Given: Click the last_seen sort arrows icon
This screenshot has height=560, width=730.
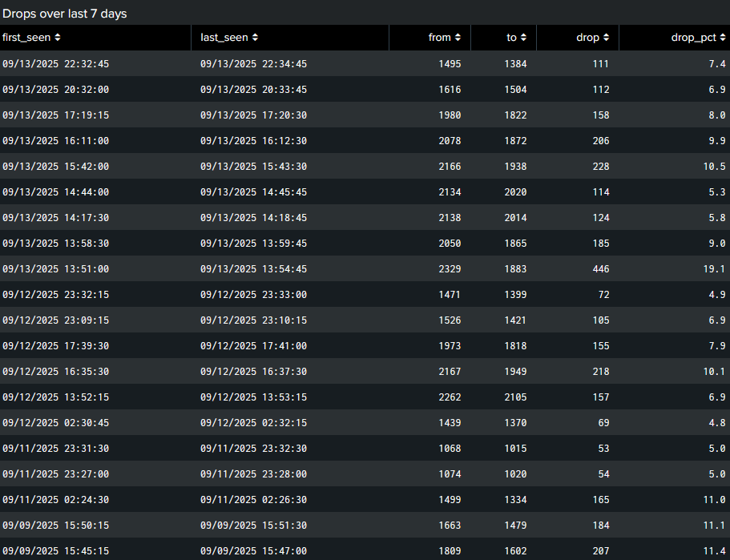Looking at the screenshot, I should tap(255, 38).
